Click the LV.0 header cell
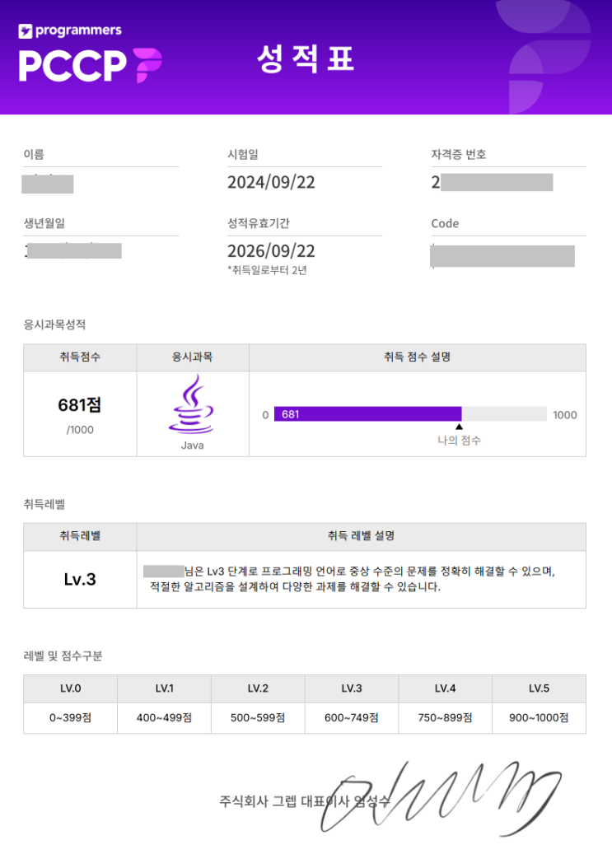The width and height of the screenshot is (612, 868). [70, 688]
